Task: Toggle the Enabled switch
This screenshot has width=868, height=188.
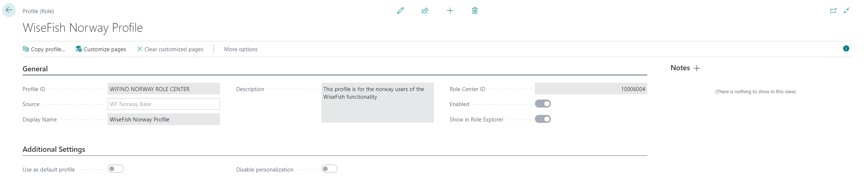Action: click(x=543, y=104)
